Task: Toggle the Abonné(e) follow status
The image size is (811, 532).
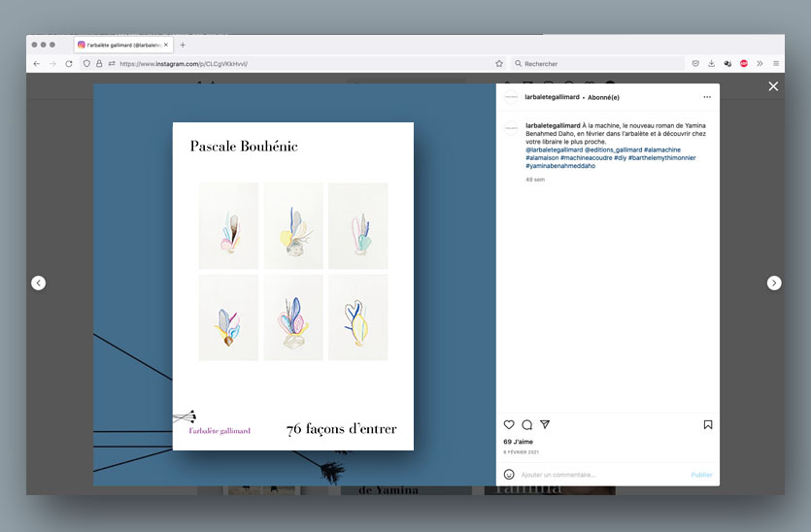Action: (x=603, y=97)
